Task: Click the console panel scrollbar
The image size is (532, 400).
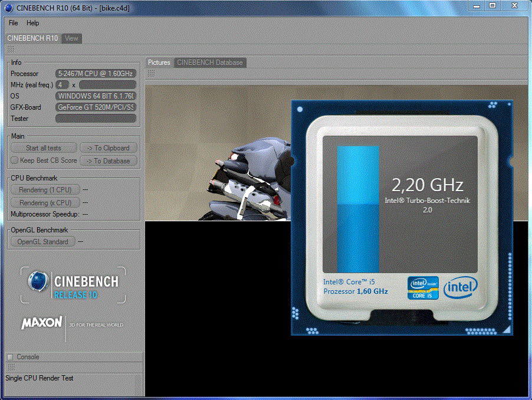Action: pyautogui.click(x=139, y=385)
